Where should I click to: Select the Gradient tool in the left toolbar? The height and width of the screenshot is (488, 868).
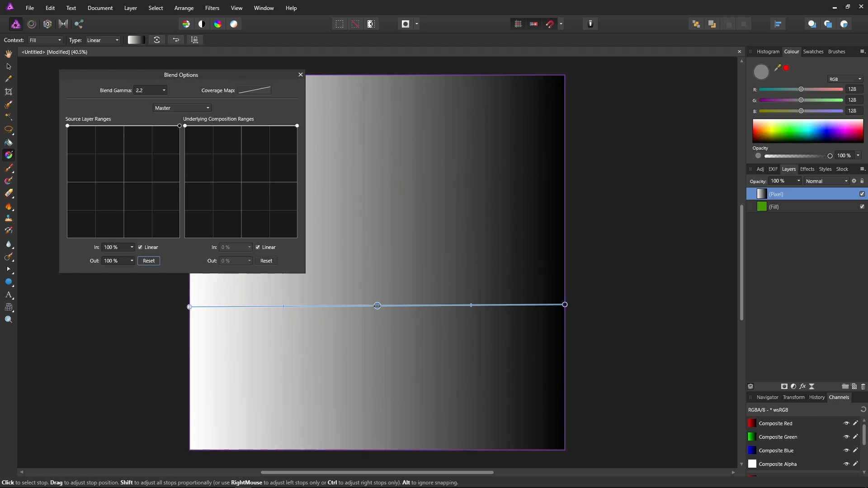pyautogui.click(x=9, y=155)
